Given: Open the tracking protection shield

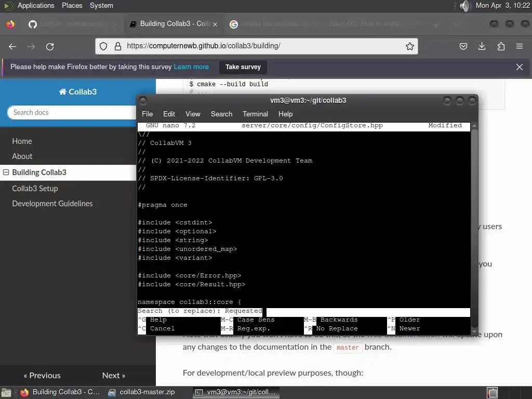Looking at the screenshot, I should pyautogui.click(x=103, y=46).
